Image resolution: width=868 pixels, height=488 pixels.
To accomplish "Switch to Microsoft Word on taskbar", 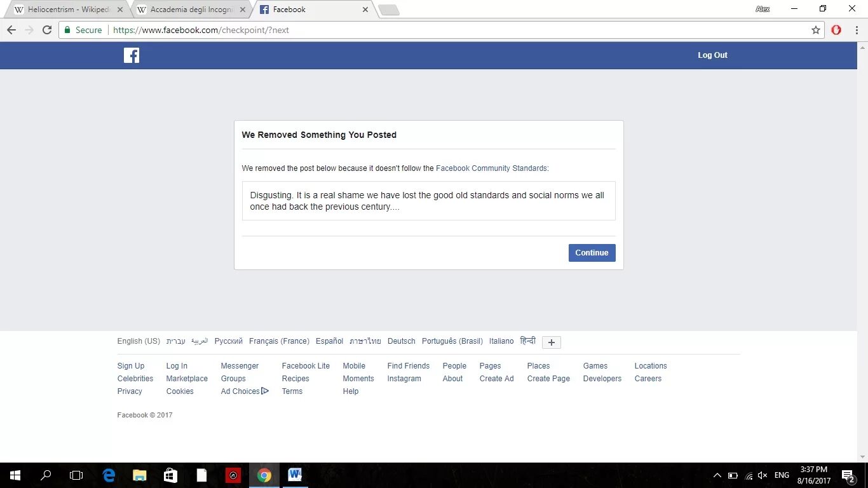I will click(295, 475).
